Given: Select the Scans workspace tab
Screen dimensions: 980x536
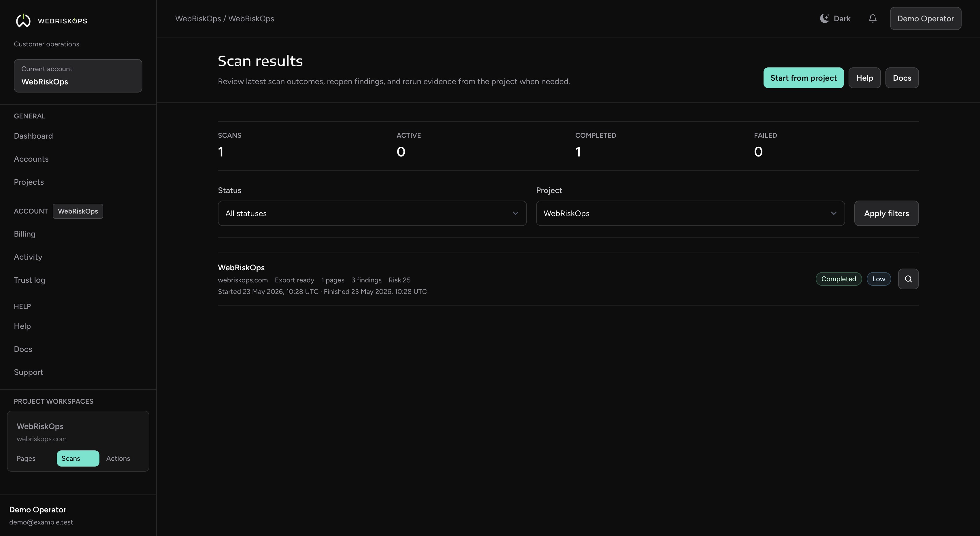Looking at the screenshot, I should 78,458.
